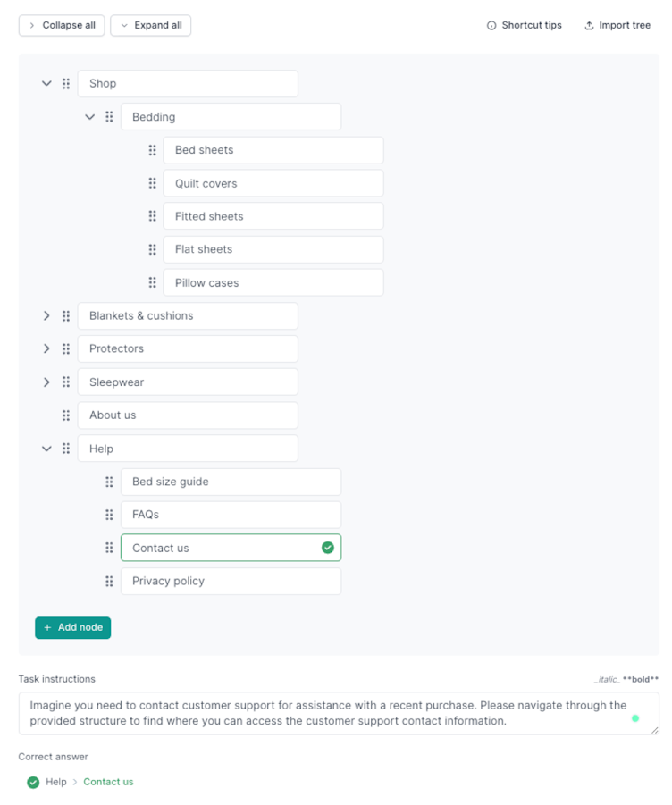Grab the drag handle of Pillow cases
Image resolution: width=672 pixels, height=805 pixels.
tap(152, 282)
